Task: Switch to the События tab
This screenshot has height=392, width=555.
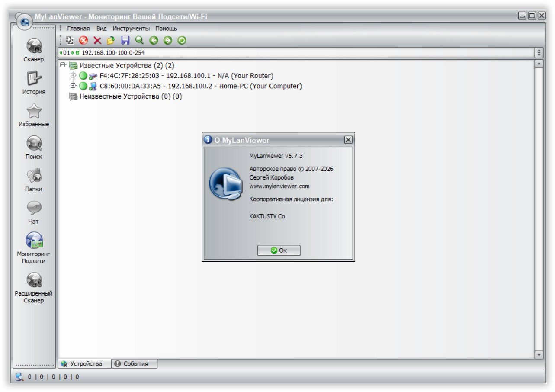Action: pos(136,364)
